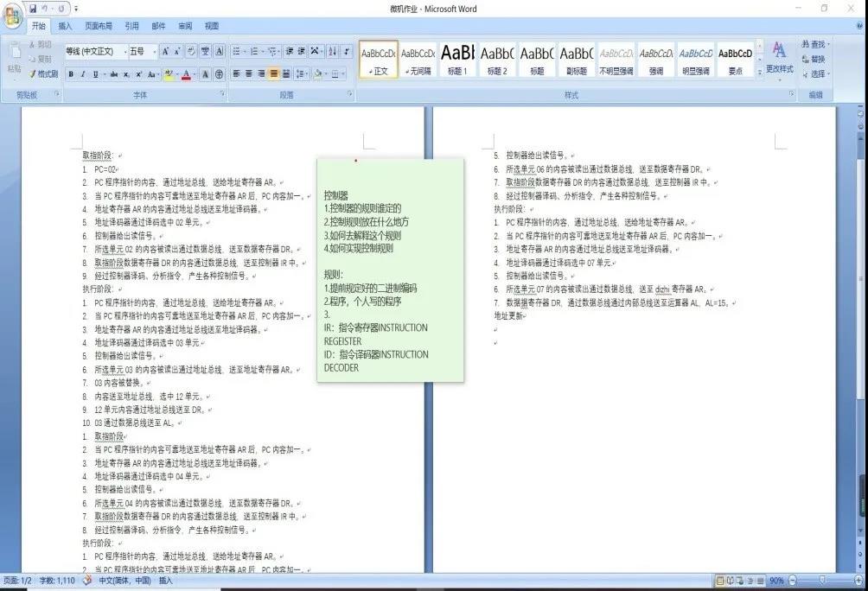Switch to the 插入 (Insert) ribbon tab
The image size is (868, 591).
pos(65,26)
